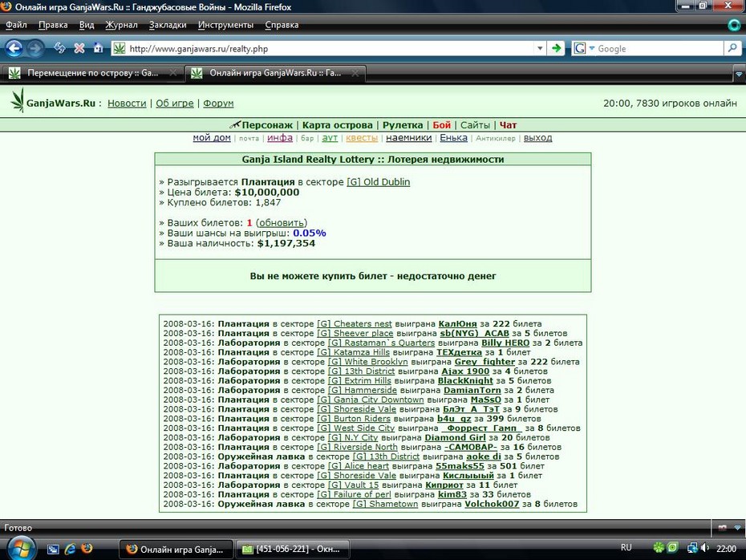Screen dimensions: 746x560
Task: Click the 'обновить' ticket refresh link
Action: (x=282, y=223)
